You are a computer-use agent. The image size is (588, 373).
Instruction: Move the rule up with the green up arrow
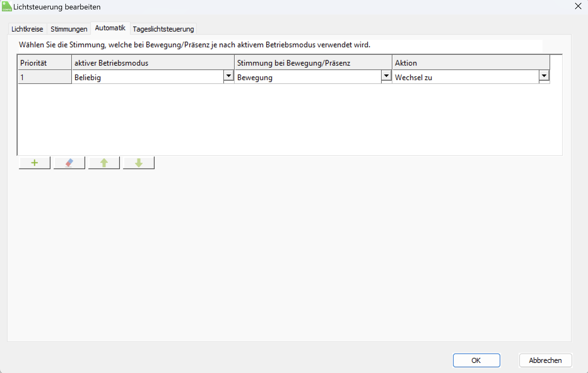104,163
